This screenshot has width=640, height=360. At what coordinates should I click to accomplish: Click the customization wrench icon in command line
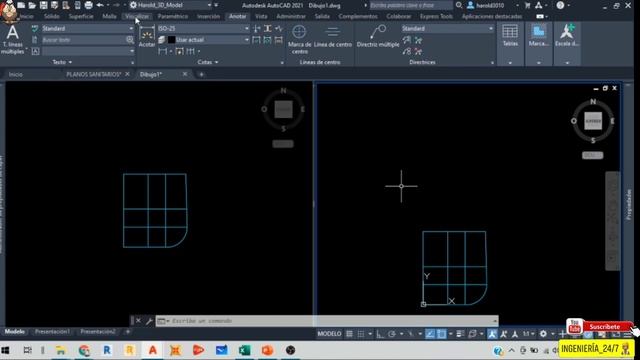click(149, 321)
